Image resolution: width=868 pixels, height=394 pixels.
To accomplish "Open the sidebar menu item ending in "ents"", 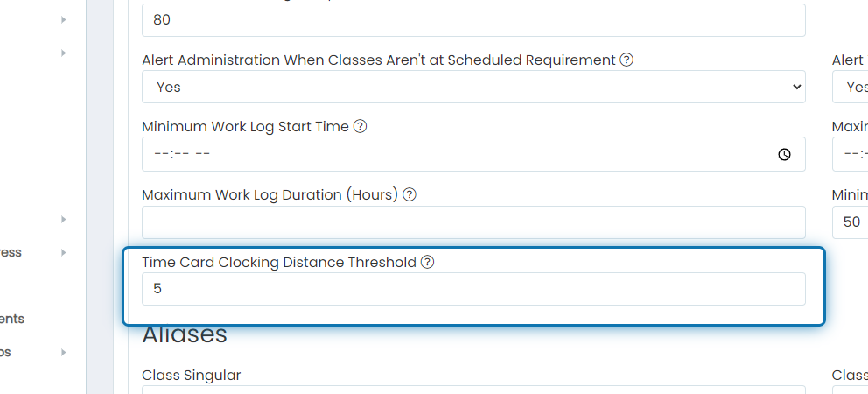I will coord(12,320).
